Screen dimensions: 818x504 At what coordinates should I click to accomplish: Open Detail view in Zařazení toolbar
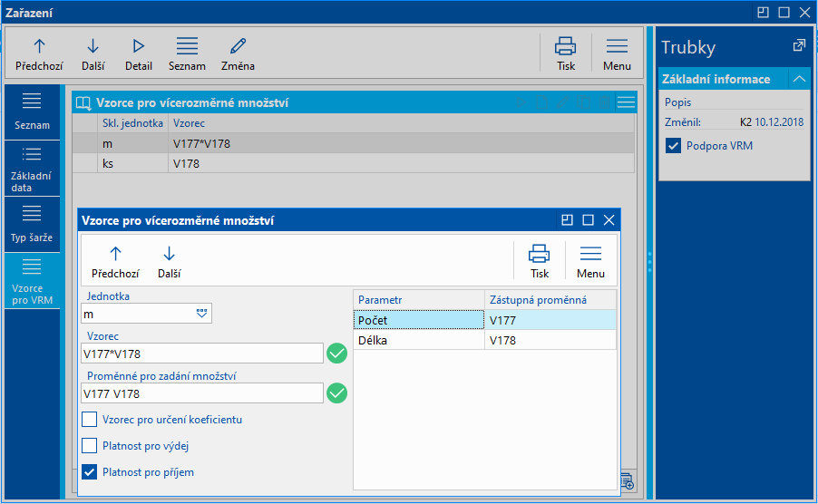pyautogui.click(x=138, y=54)
